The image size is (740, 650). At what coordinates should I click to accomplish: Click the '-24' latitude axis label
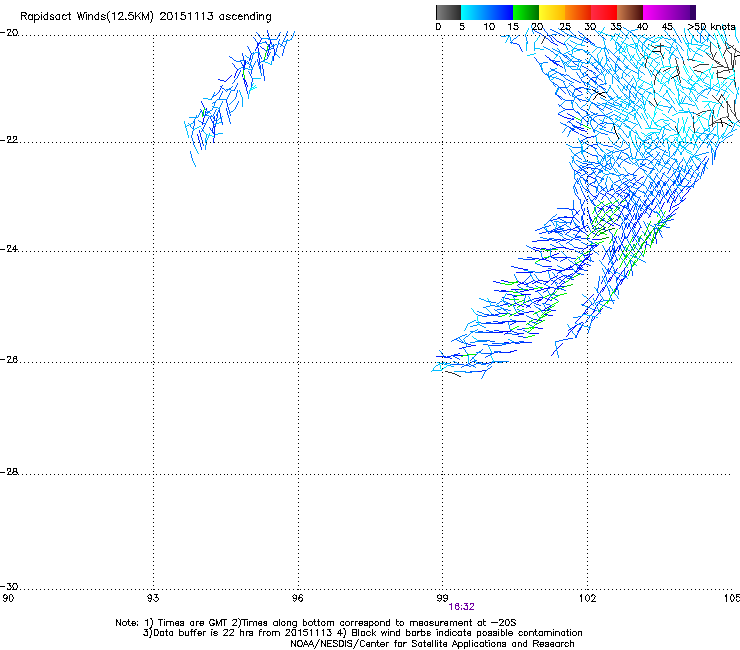(x=9, y=249)
